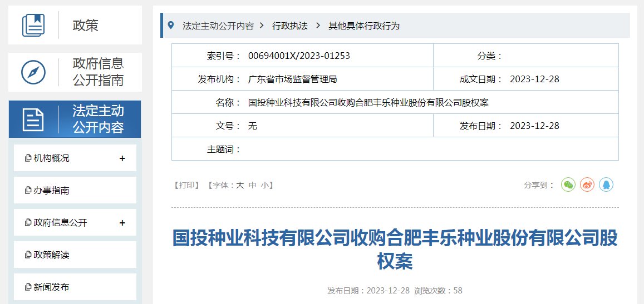The width and height of the screenshot is (644, 304).
Task: Set font size to 大
Action: [x=240, y=185]
